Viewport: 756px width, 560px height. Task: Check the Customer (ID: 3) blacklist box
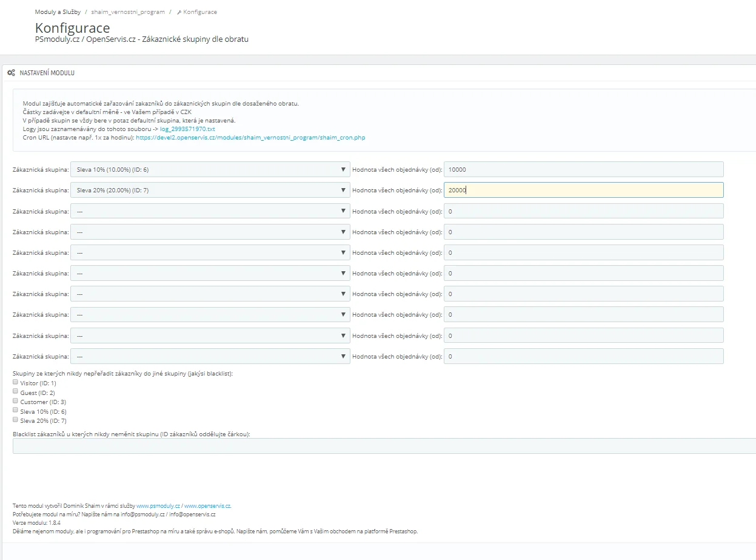tap(16, 401)
